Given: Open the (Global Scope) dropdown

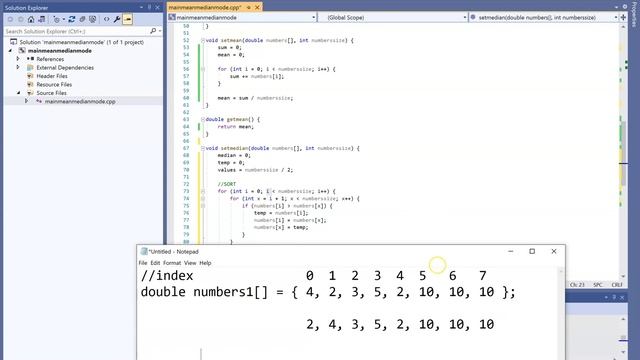Looking at the screenshot, I should click(464, 18).
